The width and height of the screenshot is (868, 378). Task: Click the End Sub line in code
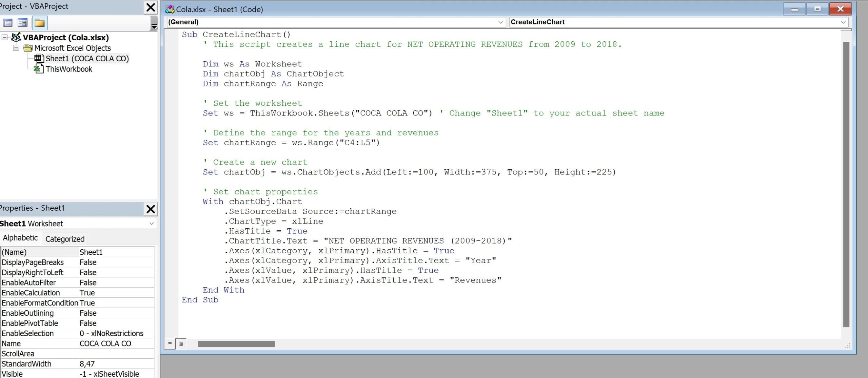200,300
